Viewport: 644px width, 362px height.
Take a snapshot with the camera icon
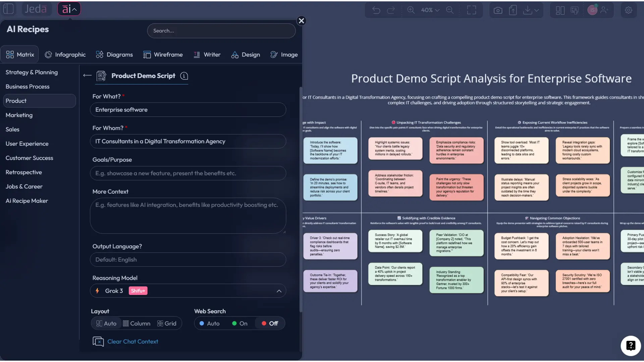click(498, 10)
